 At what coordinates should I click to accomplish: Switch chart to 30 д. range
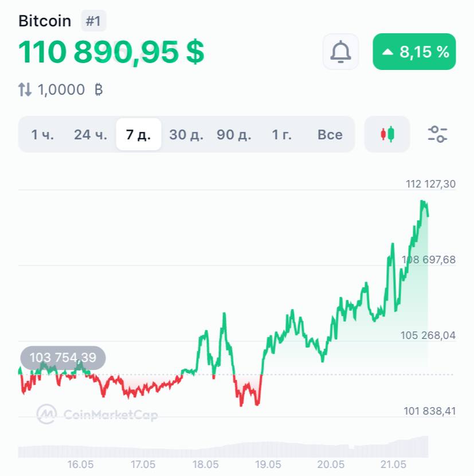click(x=186, y=135)
